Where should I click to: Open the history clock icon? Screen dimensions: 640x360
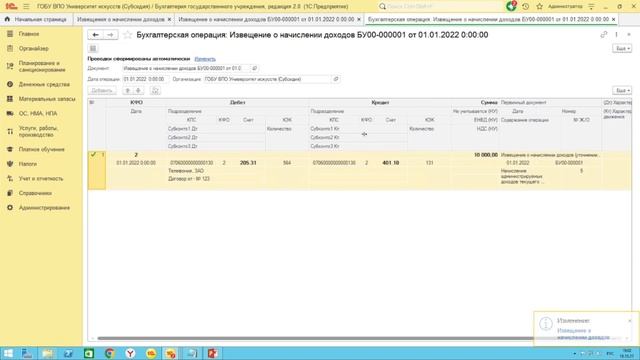526,7
